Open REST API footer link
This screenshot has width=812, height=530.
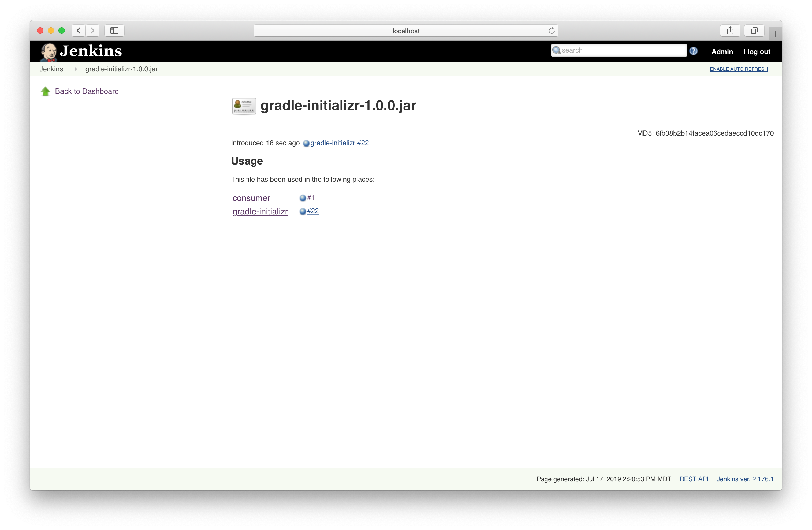pyautogui.click(x=694, y=479)
